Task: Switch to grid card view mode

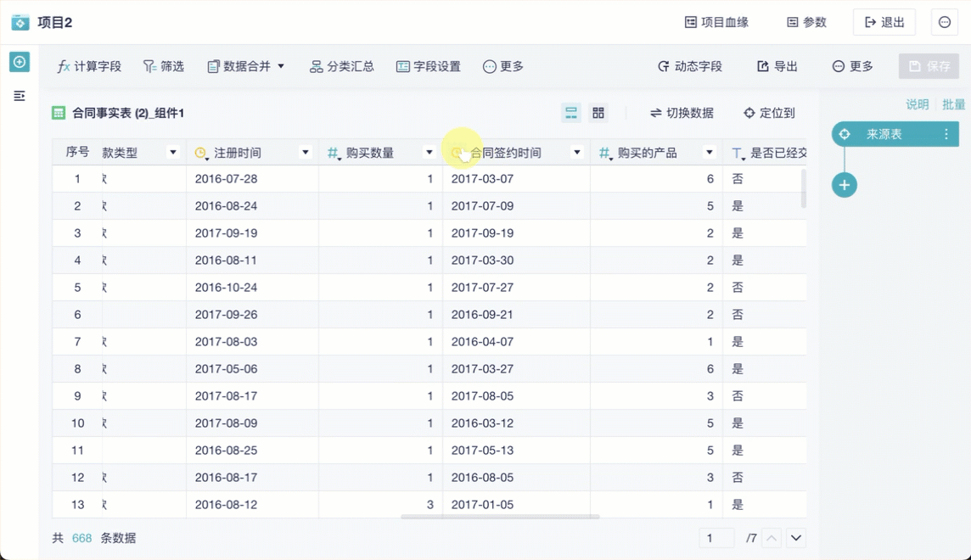Action: tap(598, 113)
